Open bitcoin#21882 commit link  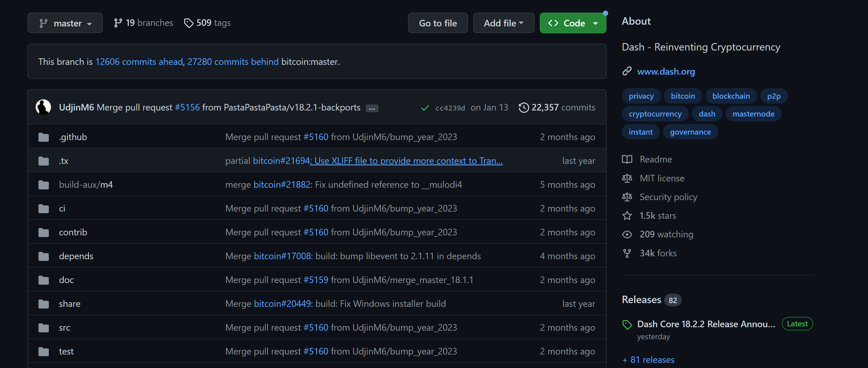click(282, 185)
